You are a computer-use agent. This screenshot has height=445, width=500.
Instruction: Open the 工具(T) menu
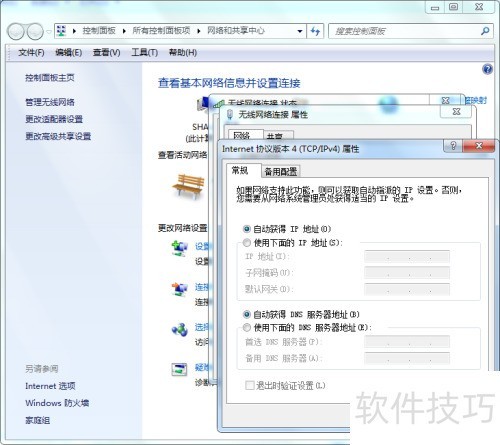click(x=144, y=52)
